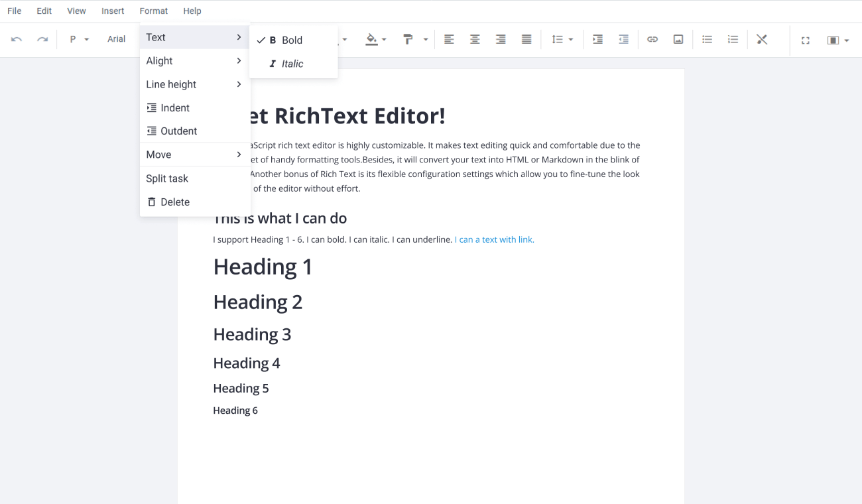This screenshot has width=862, height=504.
Task: Open the File menu
Action: (x=15, y=11)
